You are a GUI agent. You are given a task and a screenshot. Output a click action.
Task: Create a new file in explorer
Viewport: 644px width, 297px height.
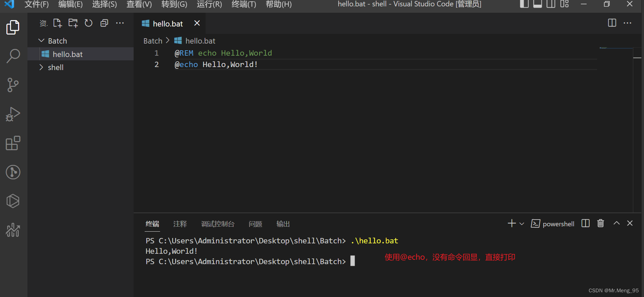coord(58,23)
